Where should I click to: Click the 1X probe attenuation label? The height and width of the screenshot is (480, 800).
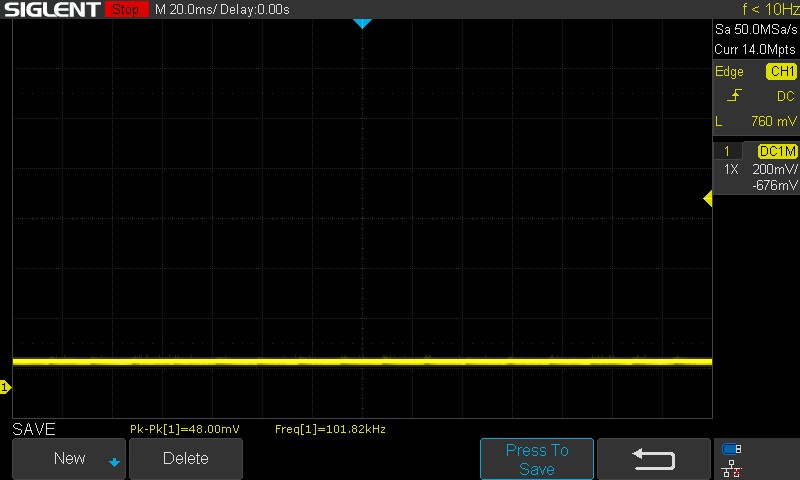tap(731, 169)
